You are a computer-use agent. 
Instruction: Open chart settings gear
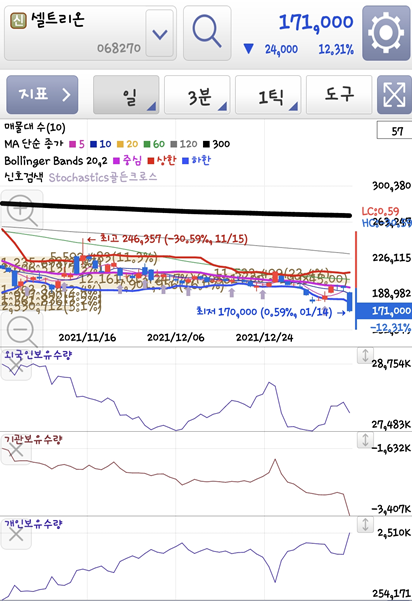[x=386, y=33]
